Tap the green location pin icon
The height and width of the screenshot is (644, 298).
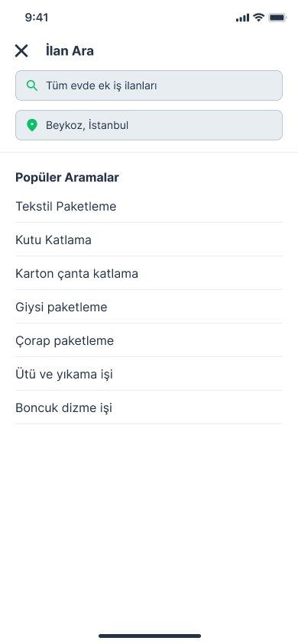32,125
